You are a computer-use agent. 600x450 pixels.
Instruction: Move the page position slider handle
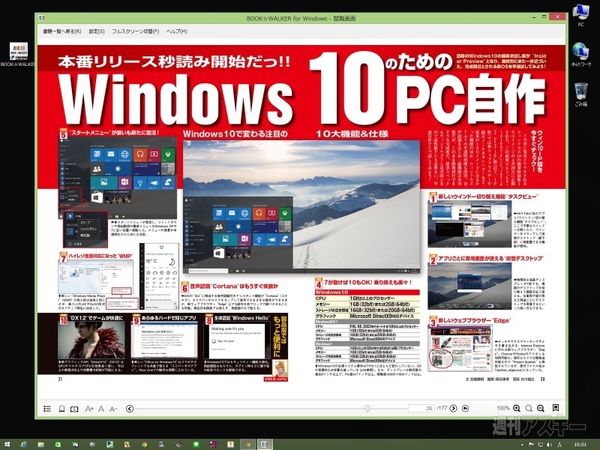pyautogui.click(x=367, y=408)
